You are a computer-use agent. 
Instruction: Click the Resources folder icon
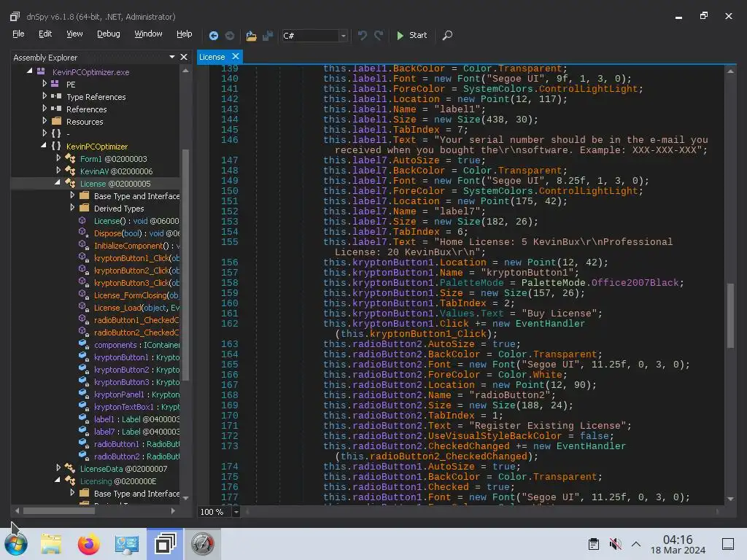pyautogui.click(x=57, y=121)
